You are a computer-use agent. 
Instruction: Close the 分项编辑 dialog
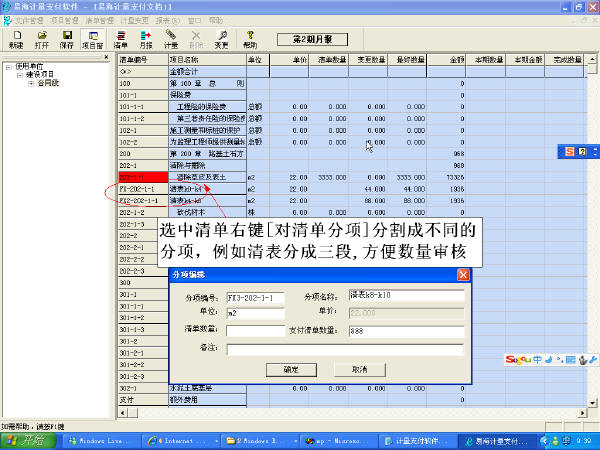tap(462, 275)
